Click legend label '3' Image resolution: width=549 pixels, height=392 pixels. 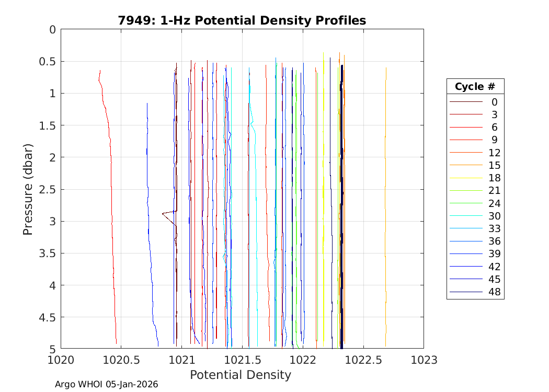494,115
